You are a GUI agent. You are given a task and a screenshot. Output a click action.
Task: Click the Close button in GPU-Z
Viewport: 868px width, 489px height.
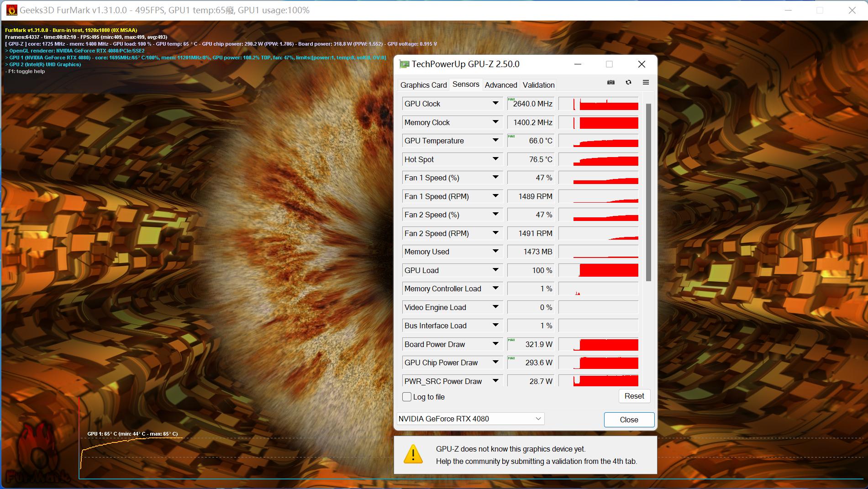tap(629, 420)
